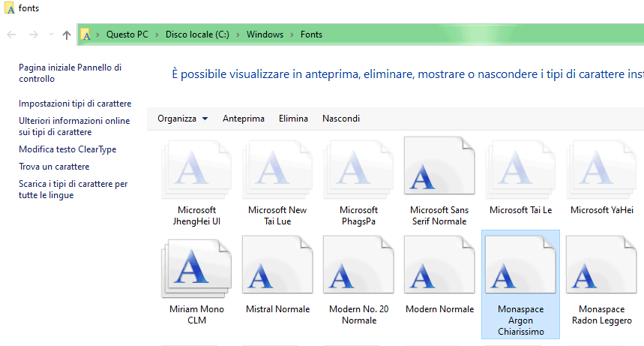Go up one folder level
Image resolution: width=644 pixels, height=346 pixels.
tap(67, 35)
